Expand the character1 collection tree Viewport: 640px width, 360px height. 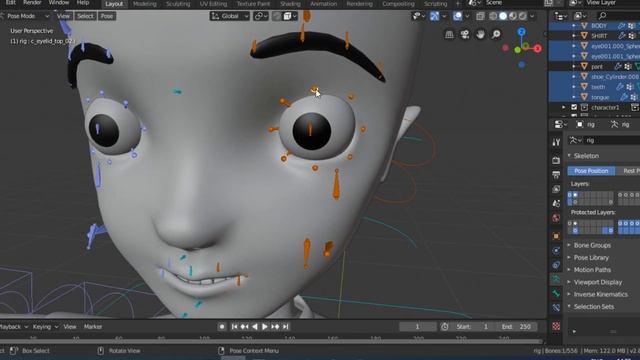(564, 107)
